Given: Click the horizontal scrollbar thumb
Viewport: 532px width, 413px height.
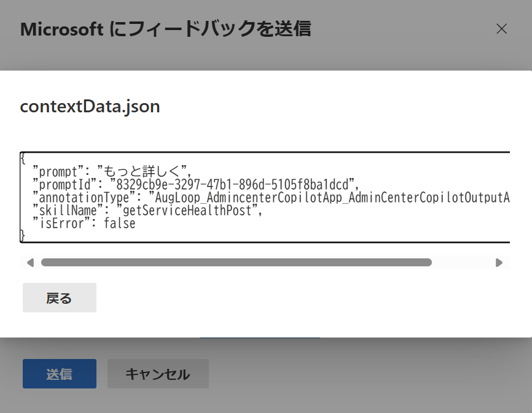Looking at the screenshot, I should [x=236, y=263].
